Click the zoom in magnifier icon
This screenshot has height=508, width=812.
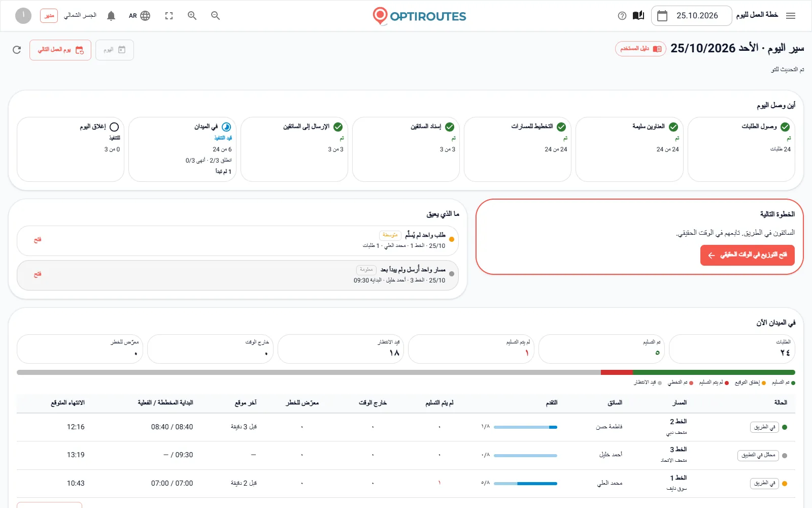coord(192,16)
